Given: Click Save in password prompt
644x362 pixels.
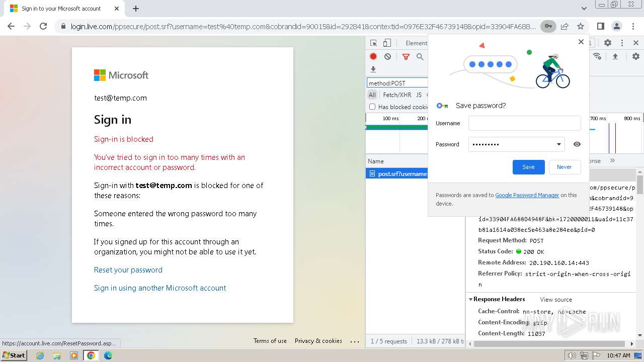Looking at the screenshot, I should [528, 167].
